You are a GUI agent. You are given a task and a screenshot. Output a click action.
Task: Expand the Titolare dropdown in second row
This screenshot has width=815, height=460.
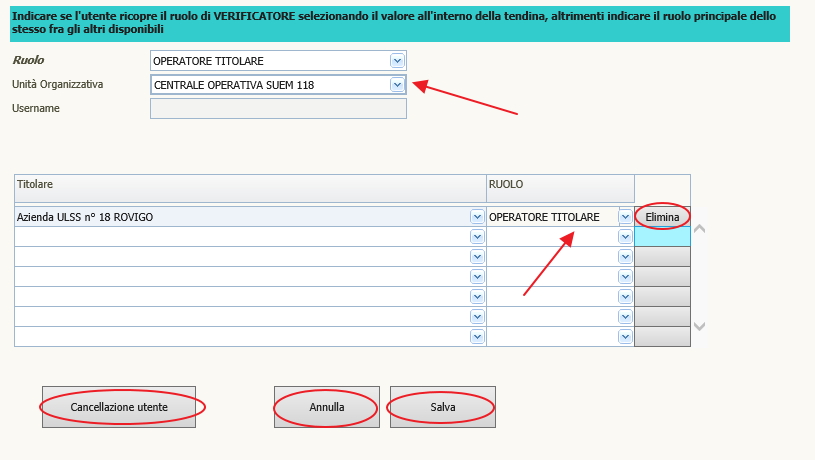(x=476, y=237)
